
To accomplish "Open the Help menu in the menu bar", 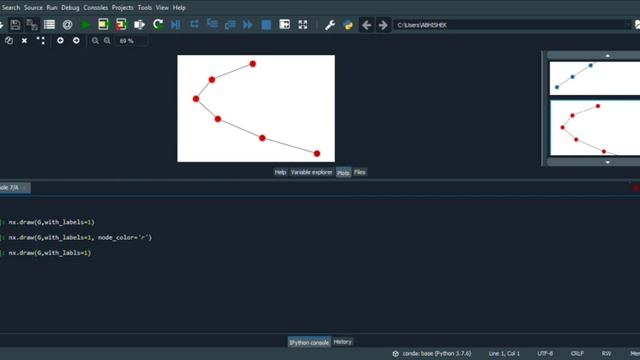I will (x=179, y=7).
